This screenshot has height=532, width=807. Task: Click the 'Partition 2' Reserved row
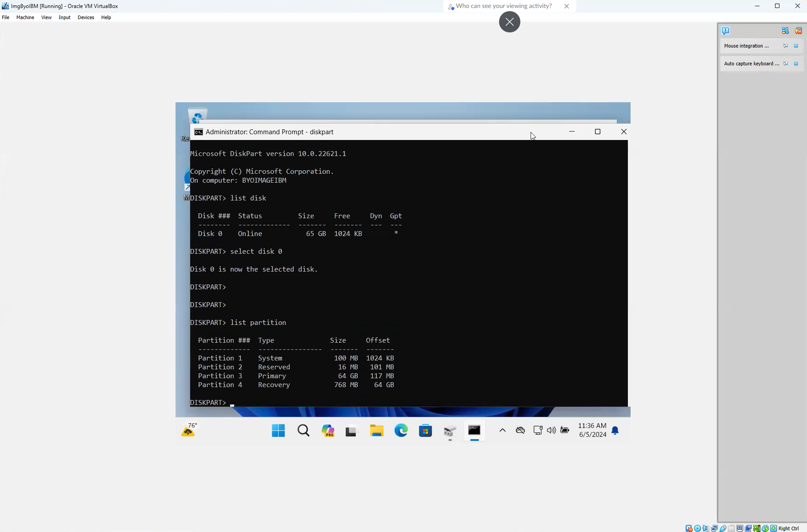(296, 367)
